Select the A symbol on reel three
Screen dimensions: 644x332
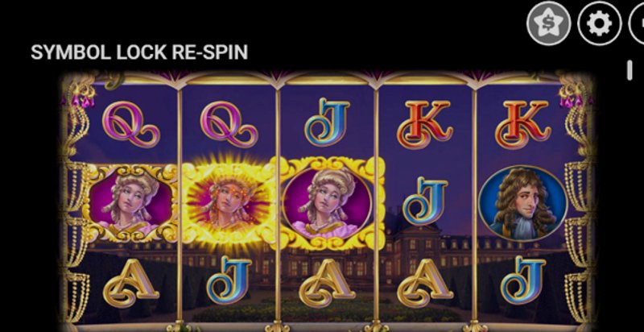(x=328, y=284)
